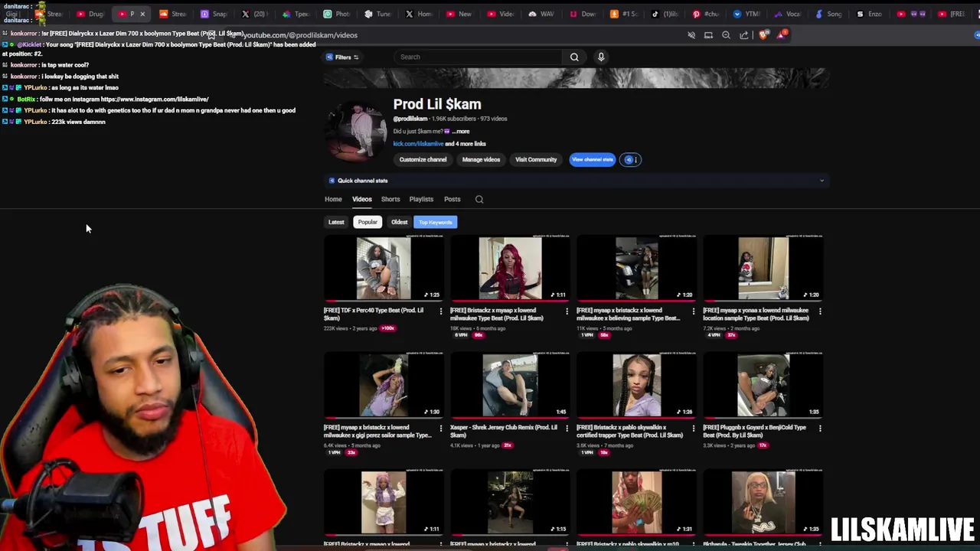Switch to the X (20) browser tab
Viewport: 980px width, 551px height.
point(254,14)
